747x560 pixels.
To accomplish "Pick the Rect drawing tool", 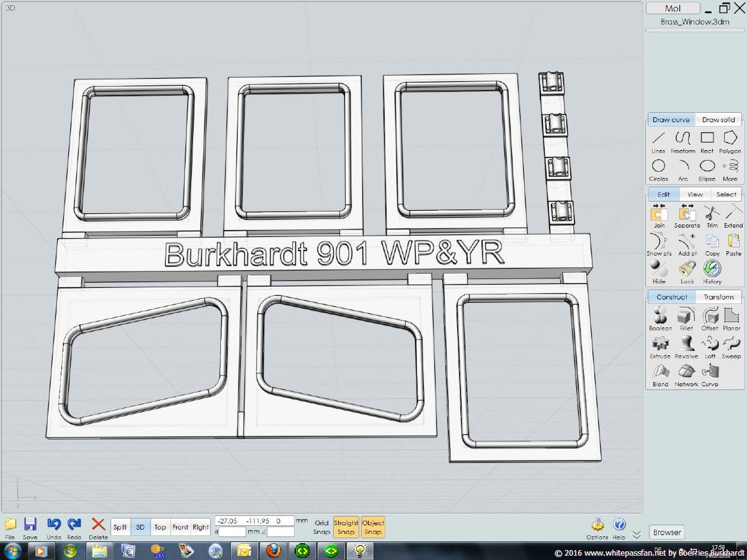I will point(707,142).
